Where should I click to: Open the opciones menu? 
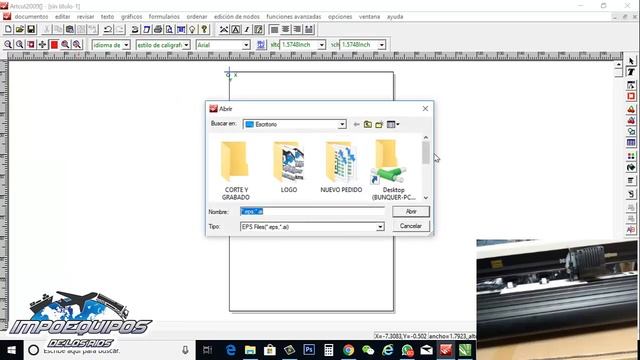tap(340, 17)
